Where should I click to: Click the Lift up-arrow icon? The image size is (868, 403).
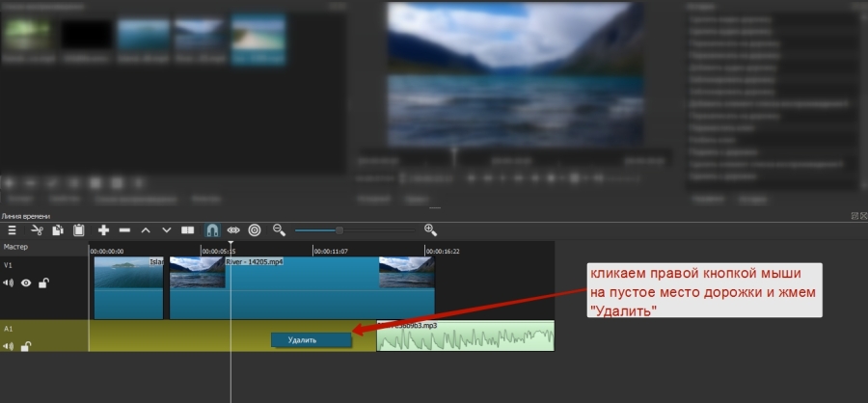[x=146, y=230]
